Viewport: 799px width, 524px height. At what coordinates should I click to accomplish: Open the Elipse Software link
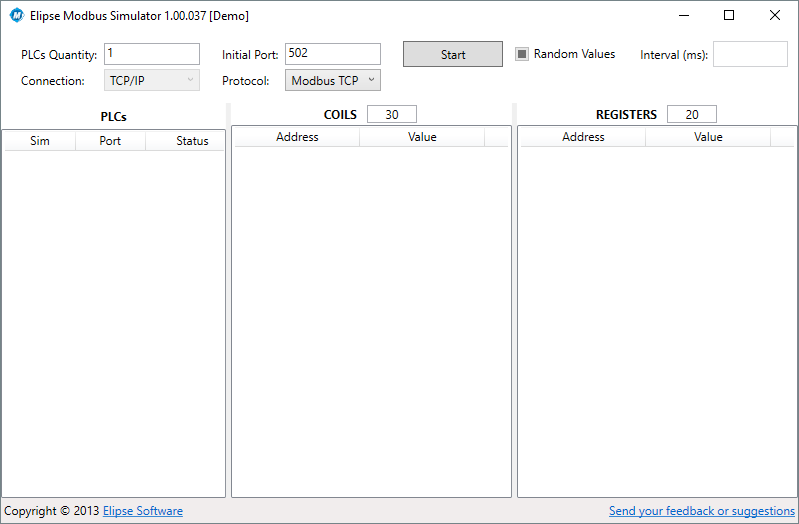pyautogui.click(x=143, y=511)
